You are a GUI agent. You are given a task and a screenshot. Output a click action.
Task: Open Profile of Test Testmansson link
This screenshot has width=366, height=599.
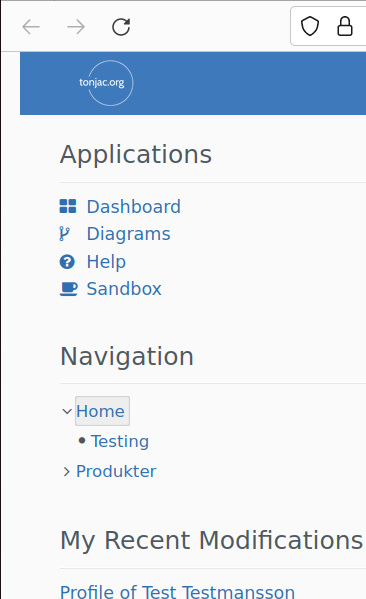[x=177, y=591]
